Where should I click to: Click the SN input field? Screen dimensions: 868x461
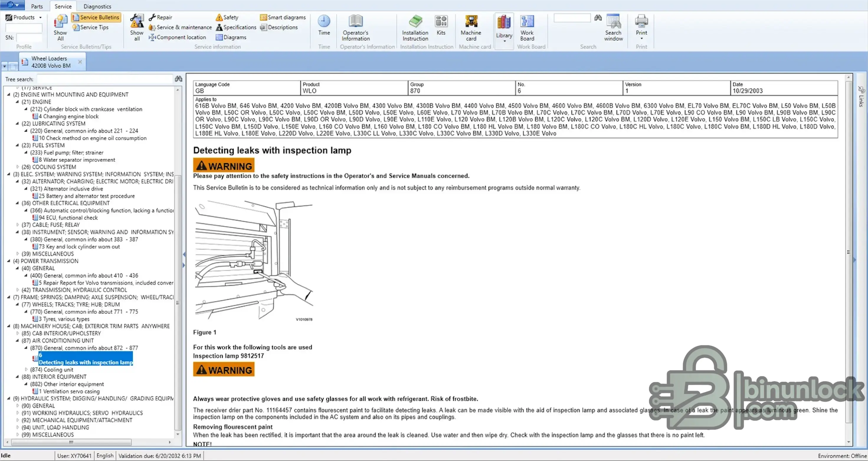[x=29, y=37]
